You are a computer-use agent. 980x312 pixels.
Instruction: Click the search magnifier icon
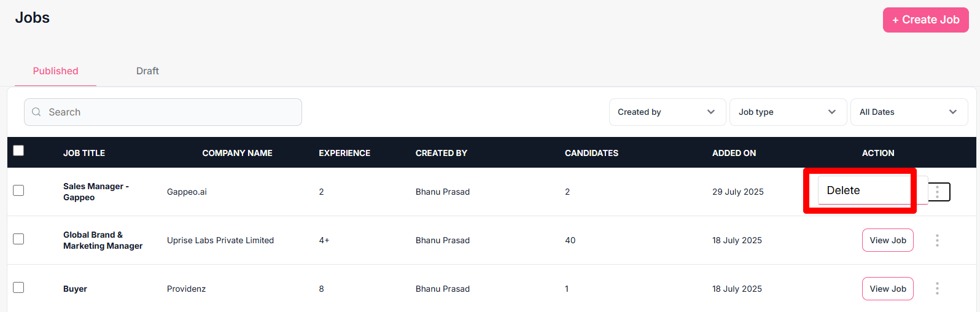point(36,112)
